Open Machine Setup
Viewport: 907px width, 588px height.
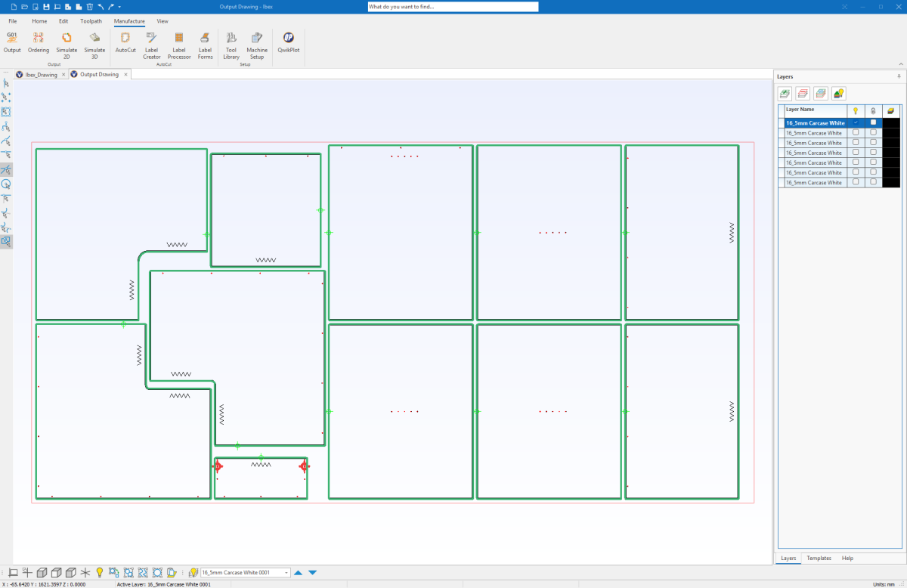257,44
